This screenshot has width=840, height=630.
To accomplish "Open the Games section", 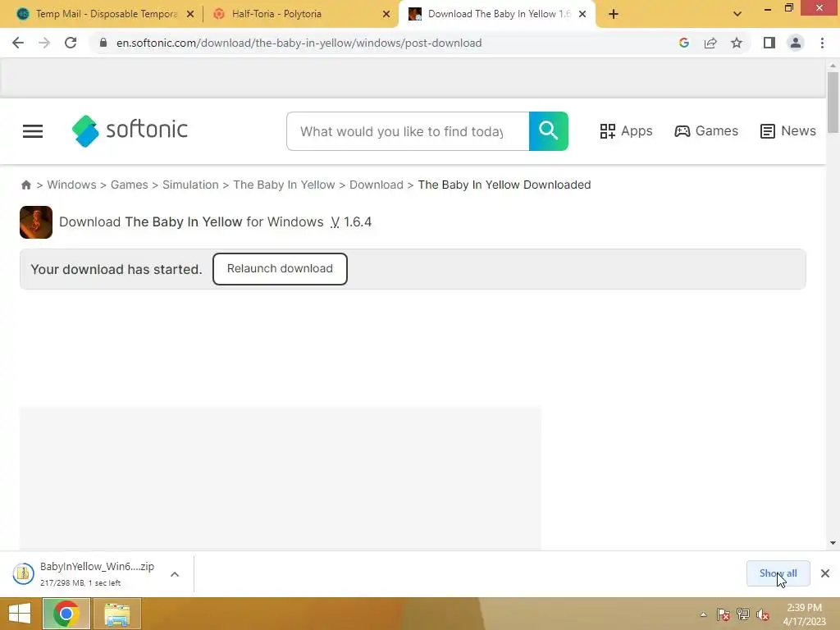I will (x=706, y=131).
